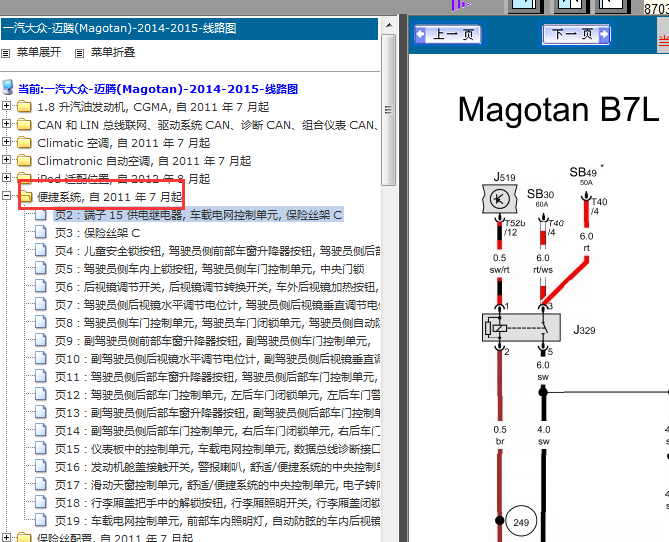669x542 pixels.
Task: Open 页11：驾驶员侧后部车窗升降器按钮
Action: click(217, 377)
